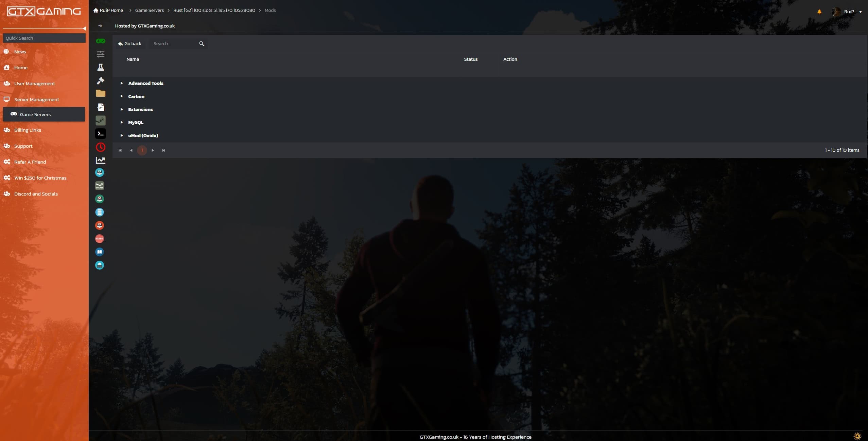868x441 pixels.
Task: Click the flask icon in sidebar
Action: [100, 68]
